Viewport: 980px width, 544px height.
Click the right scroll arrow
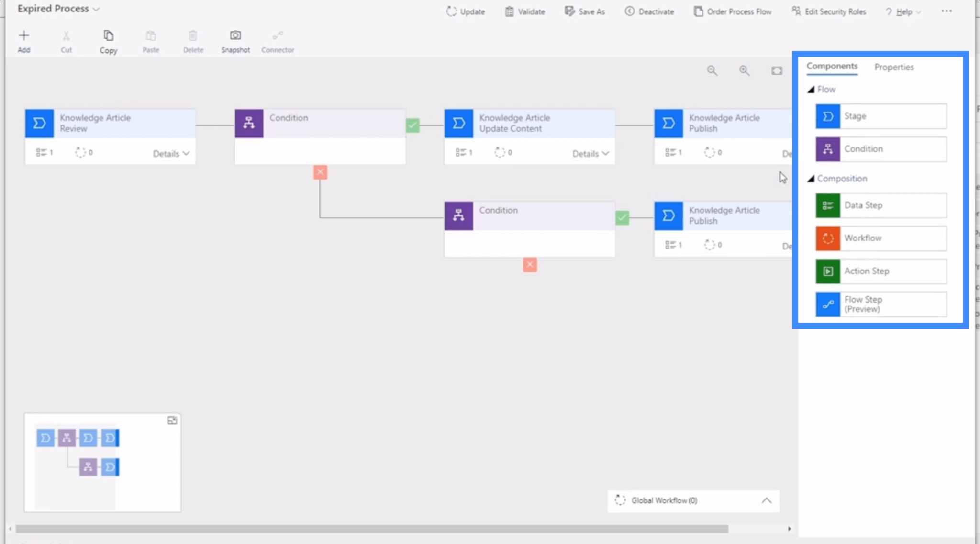point(789,529)
